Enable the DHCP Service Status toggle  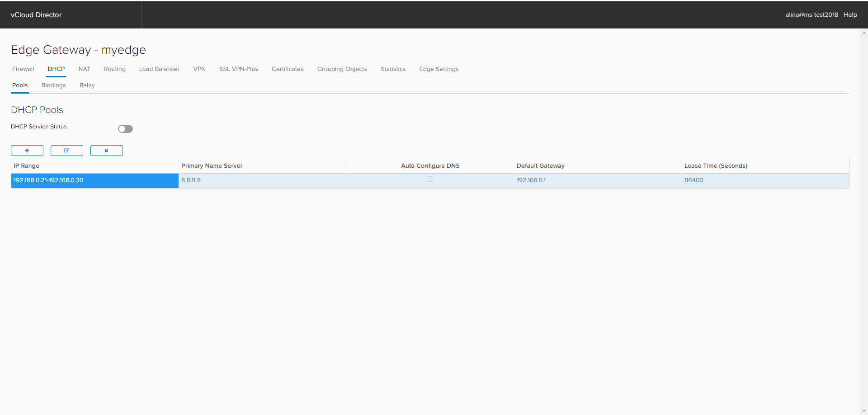[x=125, y=129]
